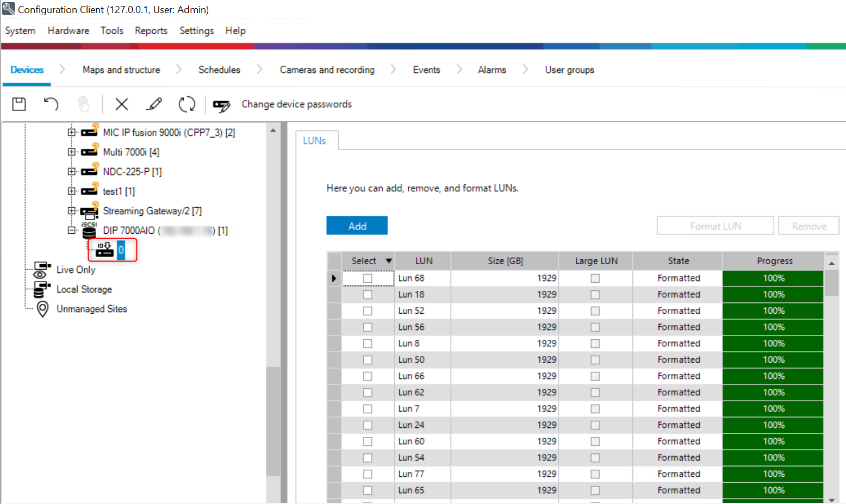The width and height of the screenshot is (846, 504).
Task: Check the Select box for Lun 68
Action: click(368, 278)
